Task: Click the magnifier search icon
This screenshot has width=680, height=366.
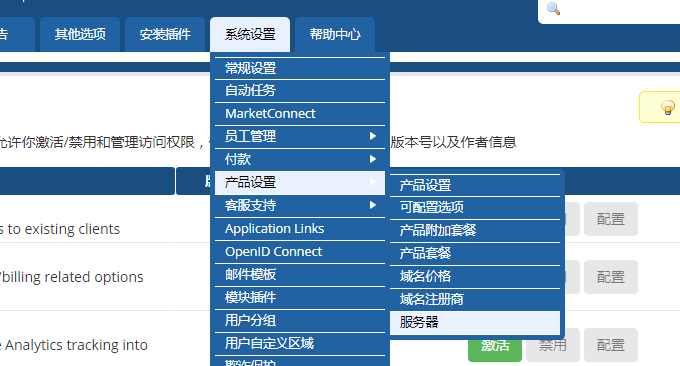Action: (x=553, y=8)
